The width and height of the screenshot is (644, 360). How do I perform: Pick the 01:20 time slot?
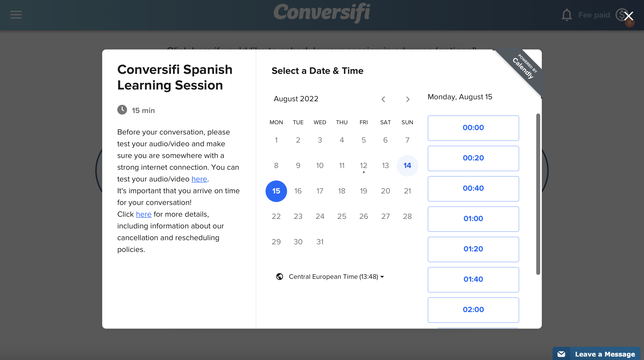[473, 249]
